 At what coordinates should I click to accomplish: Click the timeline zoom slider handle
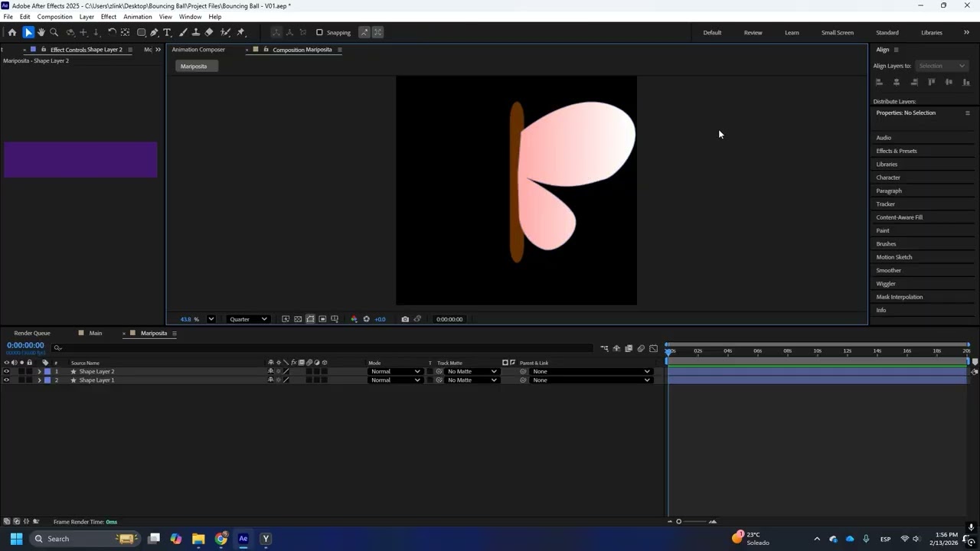(678, 522)
